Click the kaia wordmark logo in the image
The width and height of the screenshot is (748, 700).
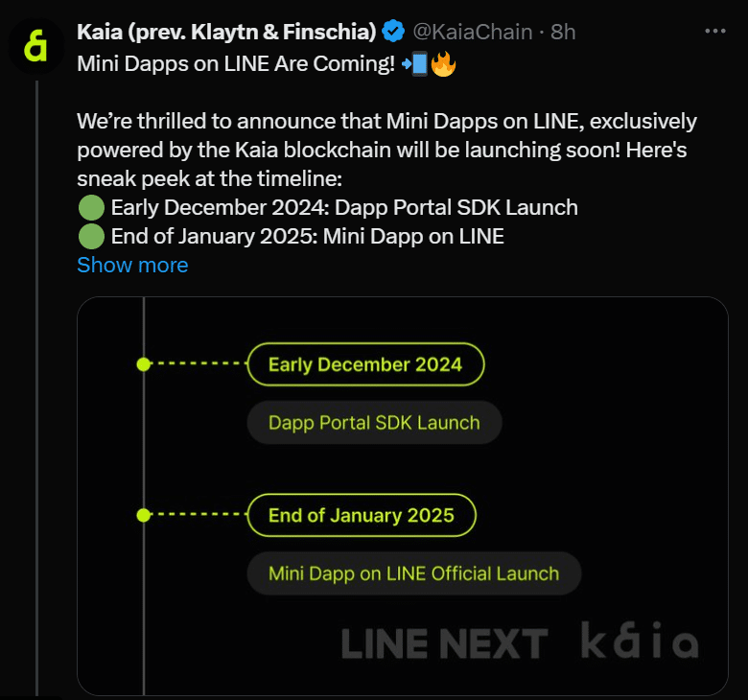(639, 642)
